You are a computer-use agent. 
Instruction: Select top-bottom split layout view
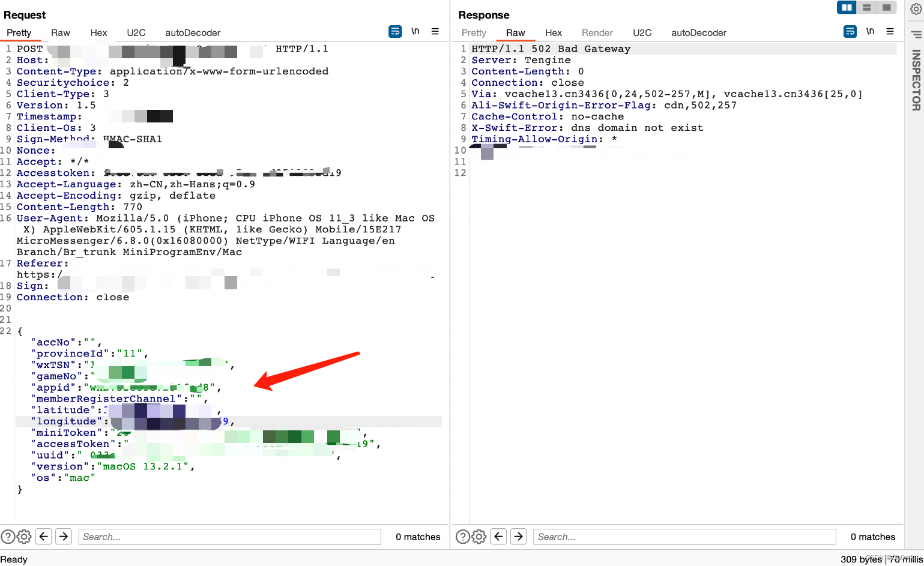866,7
